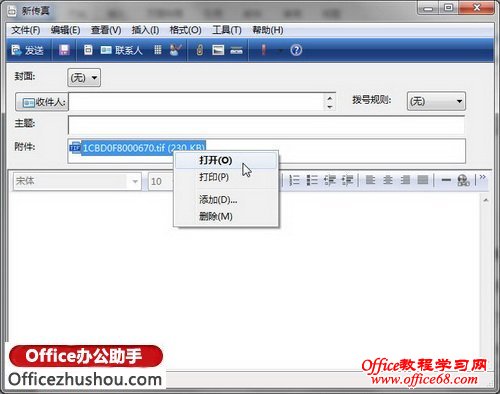Screen dimensions: 500x394
Task: Click the font size box showing 10
Action: (x=161, y=182)
